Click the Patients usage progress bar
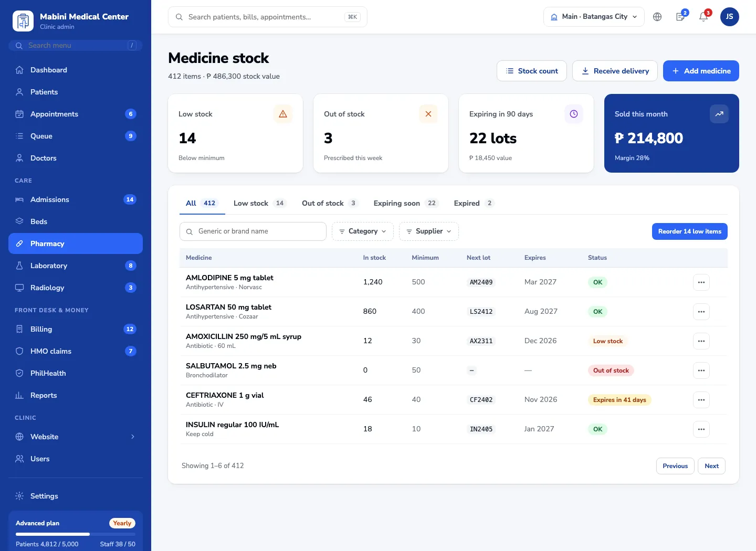This screenshot has height=551, width=756. [76, 534]
